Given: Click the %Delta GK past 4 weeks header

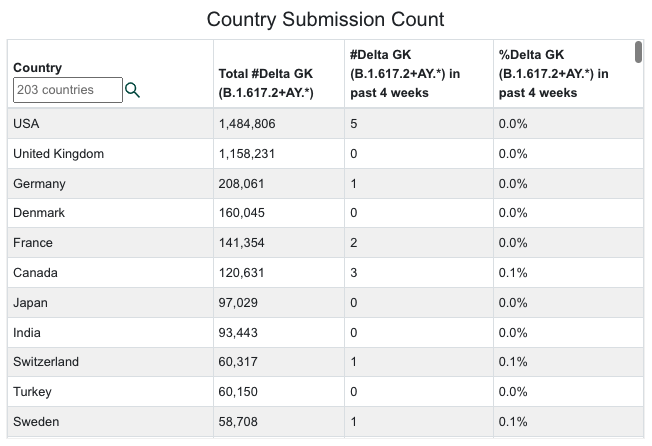Looking at the screenshot, I should (x=553, y=74).
